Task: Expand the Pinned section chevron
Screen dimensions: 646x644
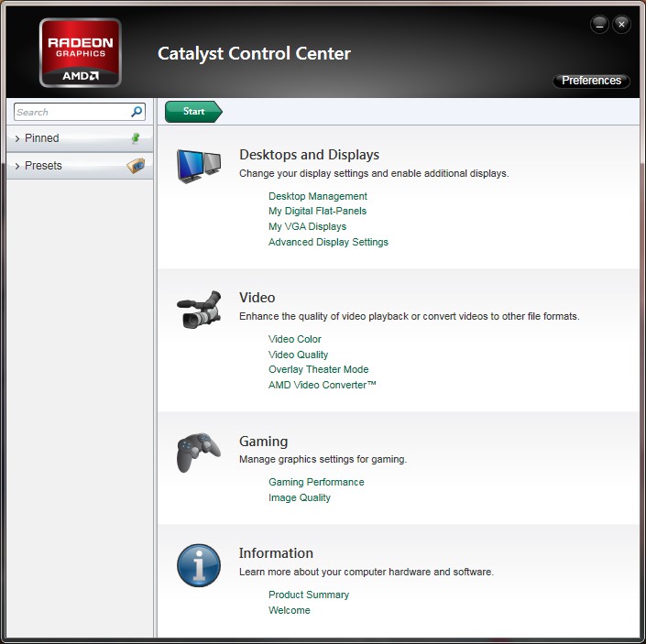Action: pos(17,138)
